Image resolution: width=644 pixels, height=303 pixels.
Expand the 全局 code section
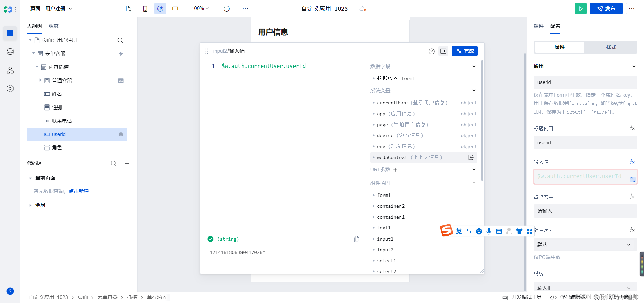[x=30, y=205]
